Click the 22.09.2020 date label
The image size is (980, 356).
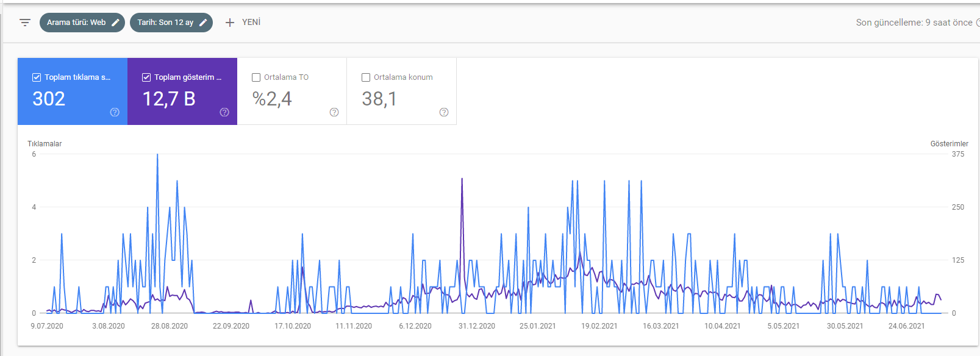tap(231, 326)
